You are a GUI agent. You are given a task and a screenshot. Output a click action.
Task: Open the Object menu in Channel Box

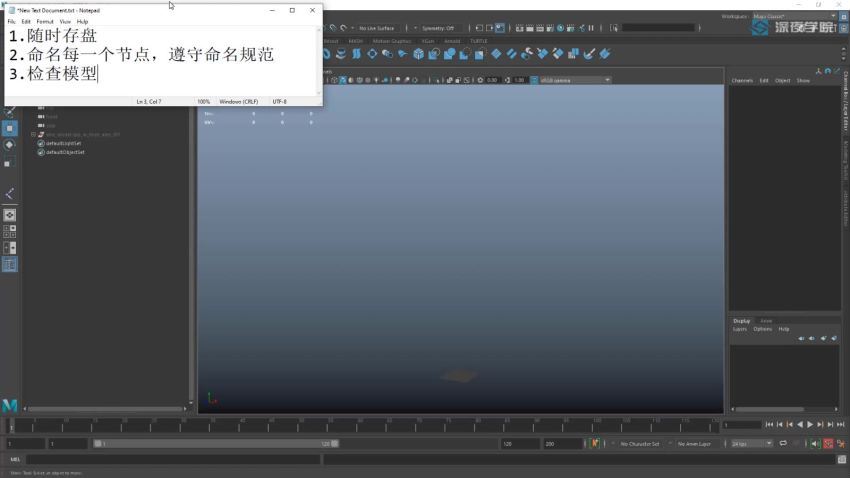point(782,81)
